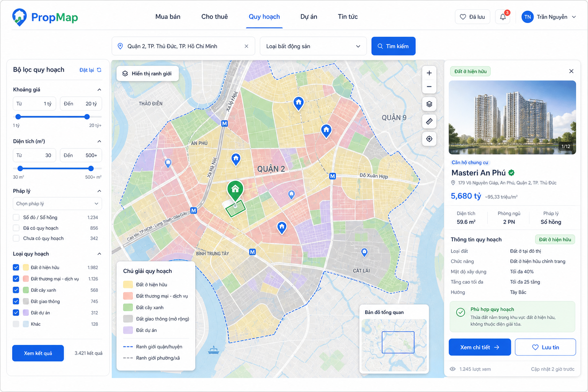Click the green checkmark Phù hợp quy hoạch icon
Image resolution: width=588 pixels, height=392 pixels.
(x=461, y=312)
